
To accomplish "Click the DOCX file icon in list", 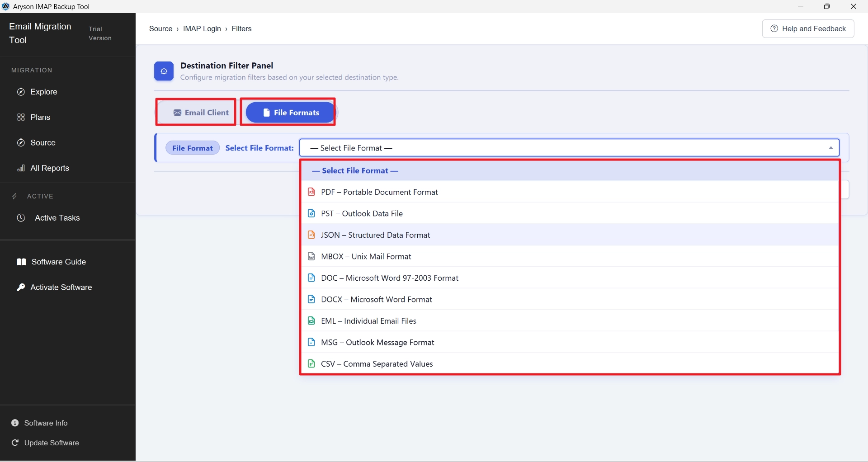I will coord(311,299).
